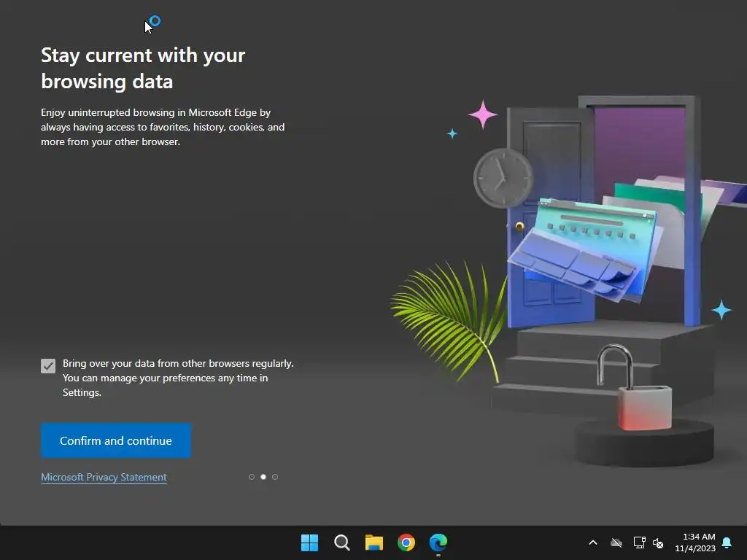Switch to Microsoft Edge taskbar icon
Viewport: 747px width, 560px height.
tap(438, 542)
